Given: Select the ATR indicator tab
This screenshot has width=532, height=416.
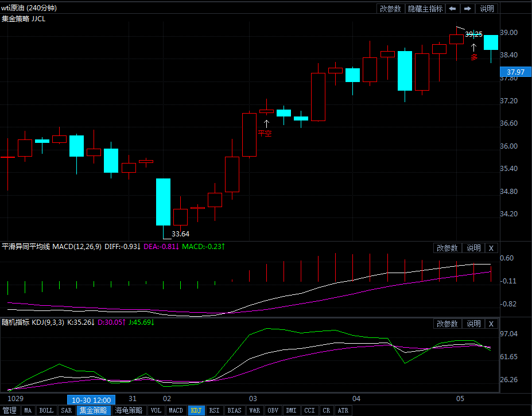Looking at the screenshot, I should point(343,410).
